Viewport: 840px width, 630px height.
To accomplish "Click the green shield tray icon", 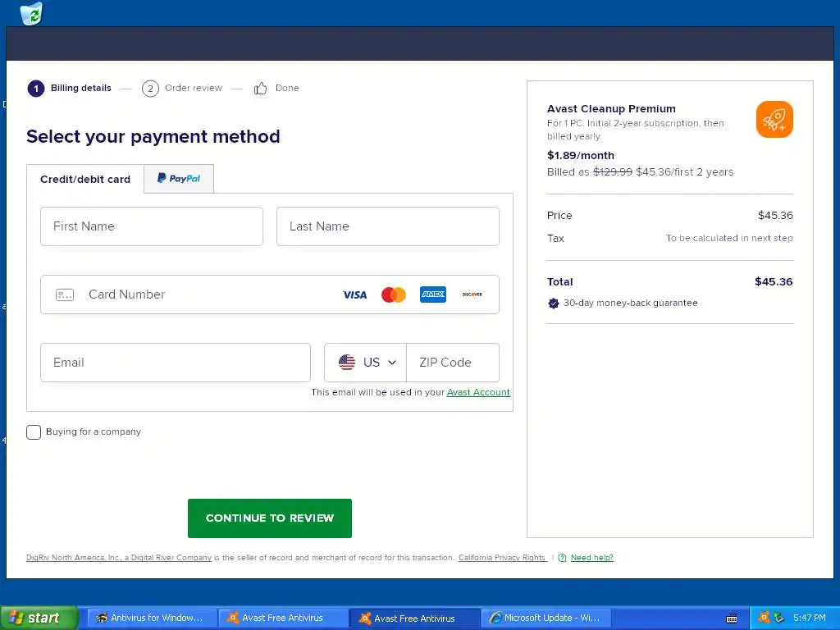I will 778,618.
